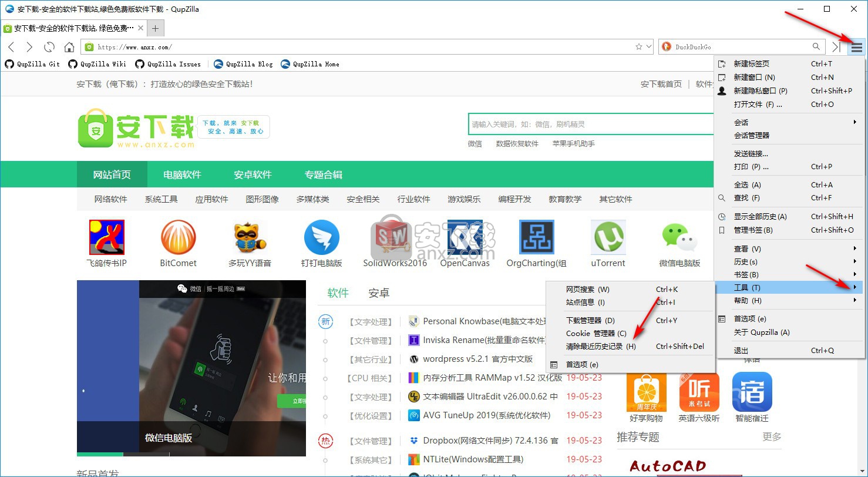Choose 全选 (A) menu entry
The height and width of the screenshot is (477, 868).
pos(788,184)
